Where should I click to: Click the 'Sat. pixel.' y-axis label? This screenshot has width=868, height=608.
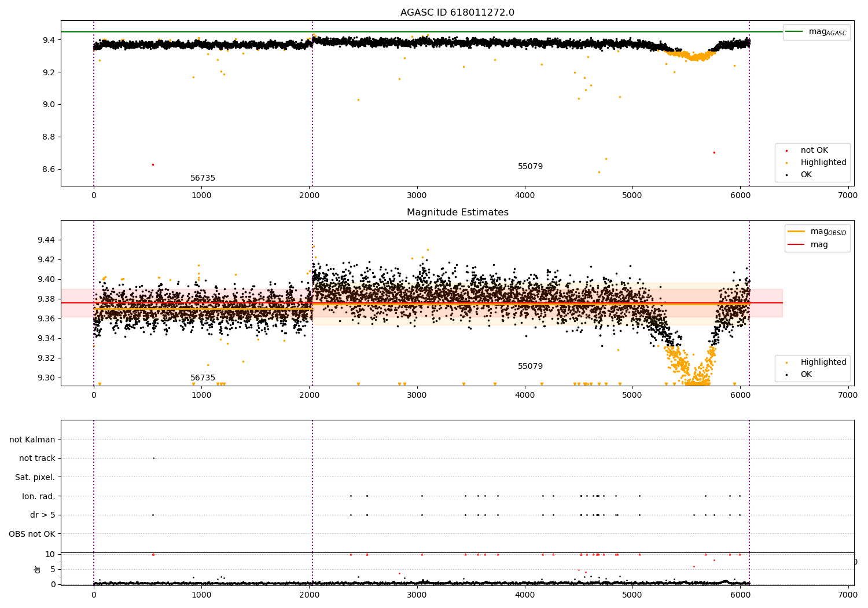point(35,478)
